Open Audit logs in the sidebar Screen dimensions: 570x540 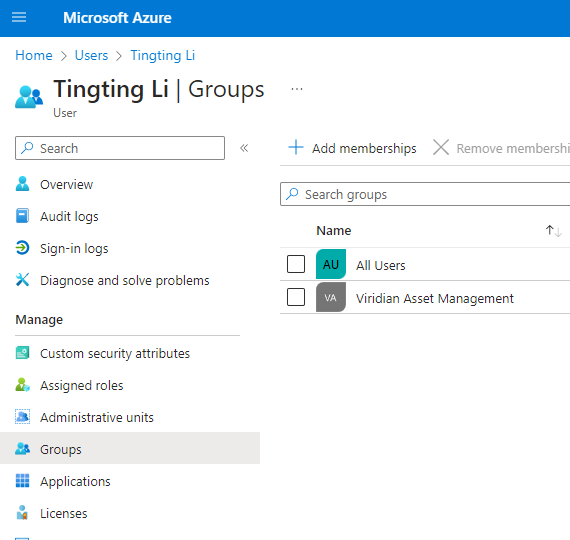[69, 216]
